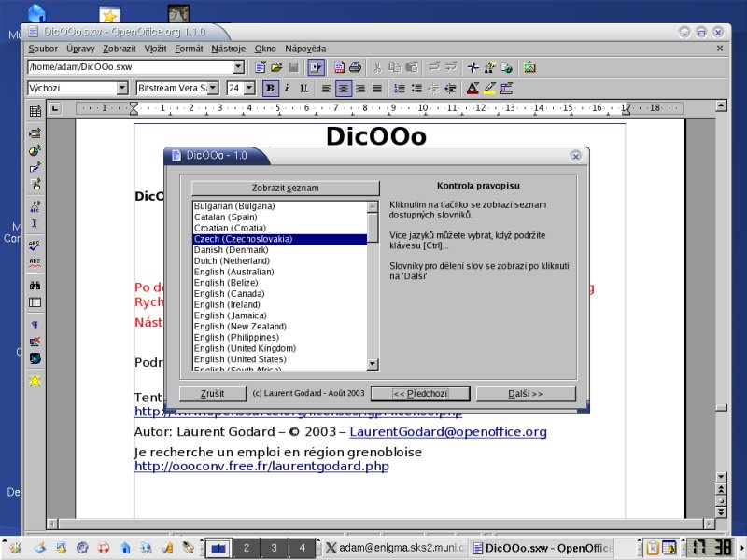747x560 pixels.
Task: Click the Další >> button
Action: pyautogui.click(x=526, y=394)
